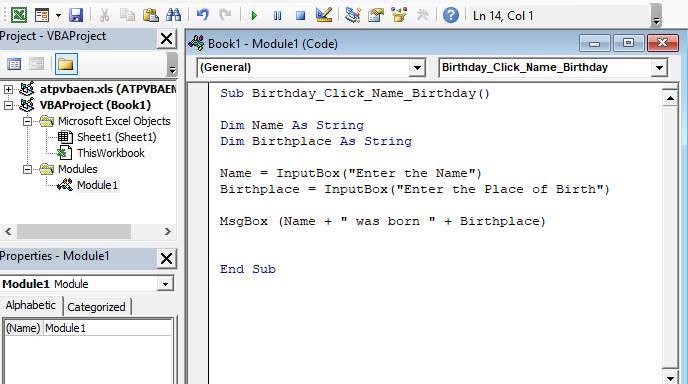The image size is (688, 384).
Task: Click the Cut scissors icon
Action: coord(104,16)
